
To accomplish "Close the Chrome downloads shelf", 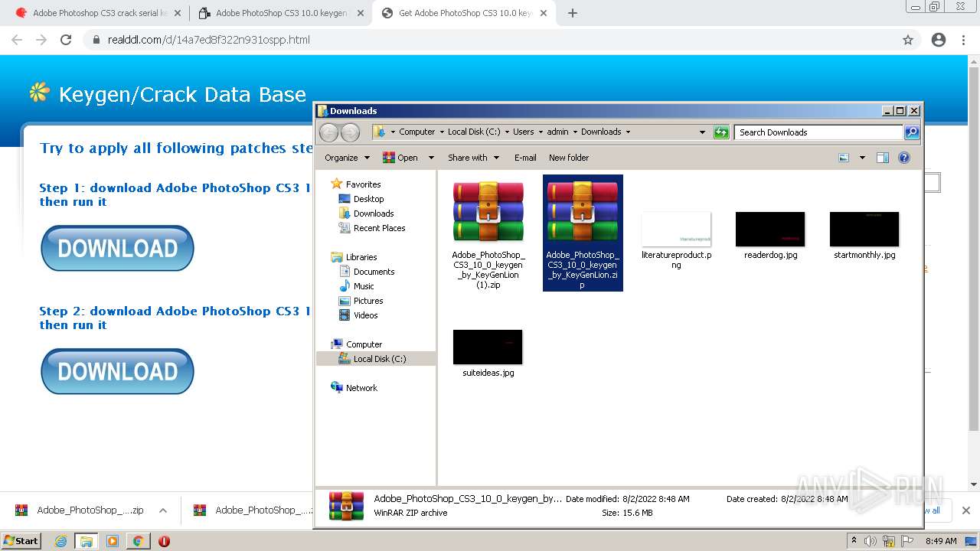I will point(966,510).
